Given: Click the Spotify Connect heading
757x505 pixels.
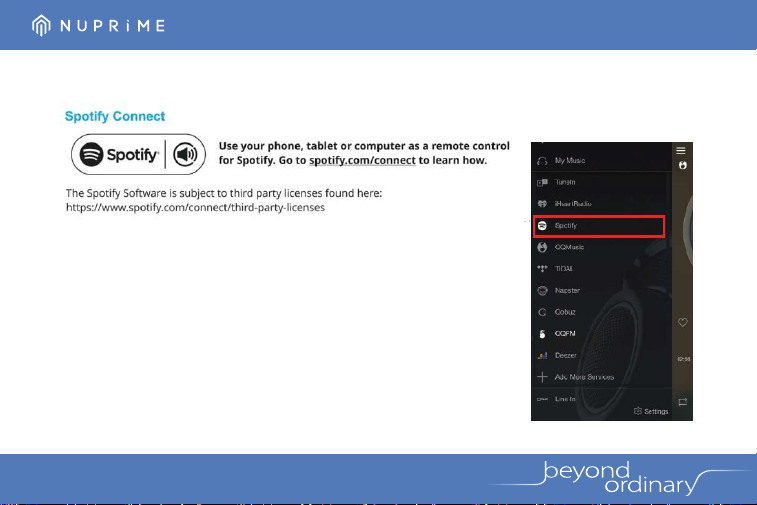Looking at the screenshot, I should coord(115,116).
